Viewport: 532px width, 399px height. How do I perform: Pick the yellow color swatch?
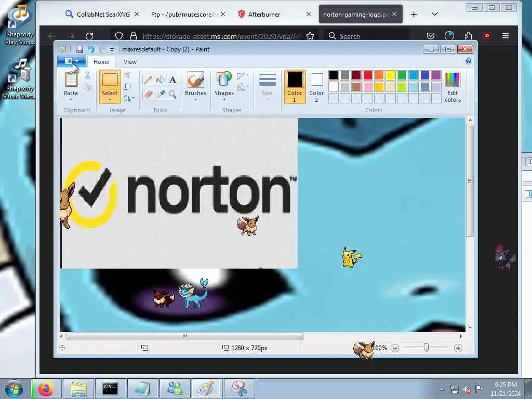(x=391, y=75)
